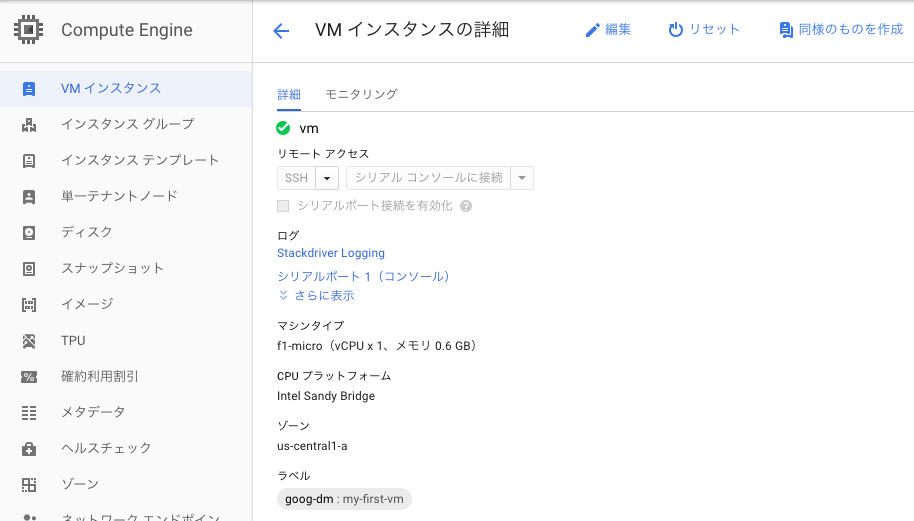This screenshot has height=521, width=914.
Task: Click 同様のものを作成 button label
Action: (850, 30)
